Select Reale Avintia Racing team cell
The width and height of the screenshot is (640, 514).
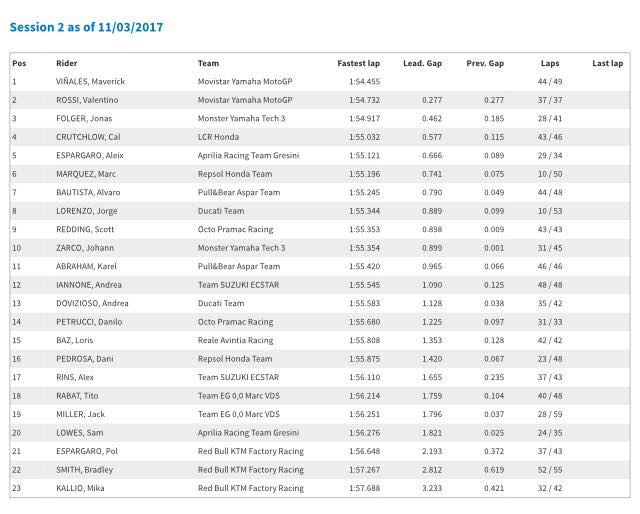(x=235, y=340)
